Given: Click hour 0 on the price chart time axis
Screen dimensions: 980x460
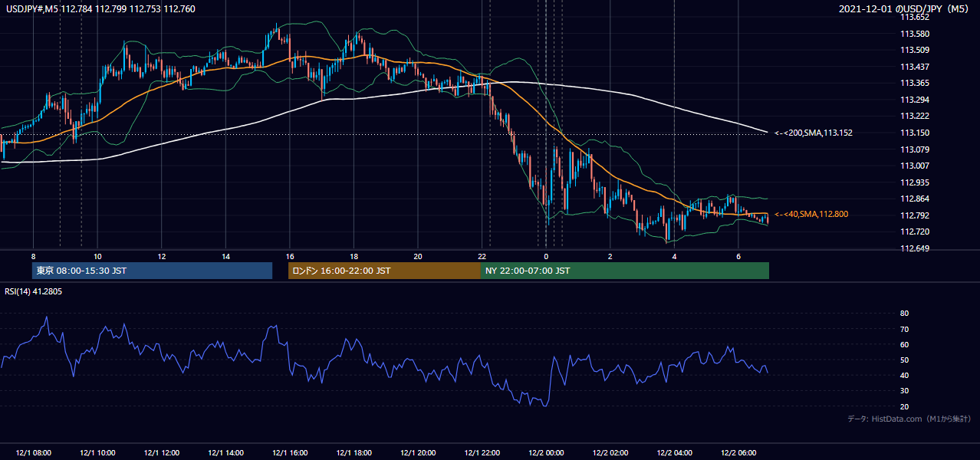Looking at the screenshot, I should [546, 255].
